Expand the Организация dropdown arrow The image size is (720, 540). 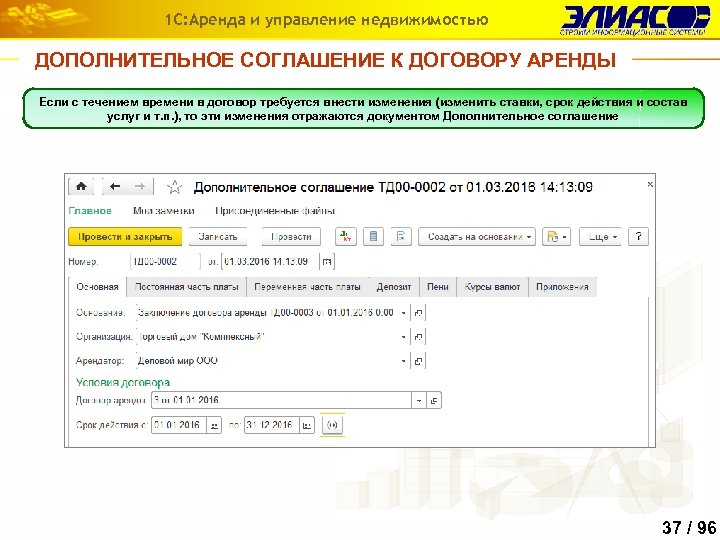click(x=404, y=337)
